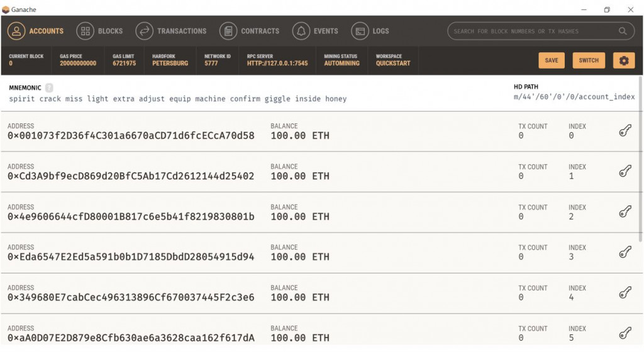Click the Accounts person icon
644x352 pixels.
point(16,31)
